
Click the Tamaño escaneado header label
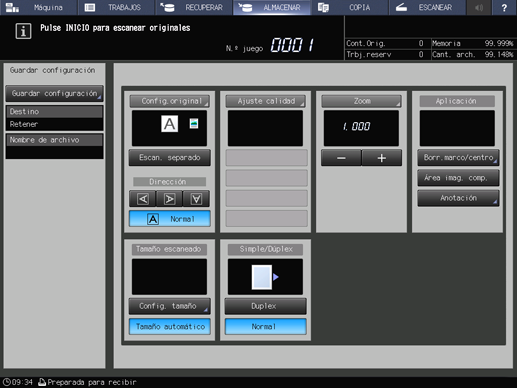169,249
